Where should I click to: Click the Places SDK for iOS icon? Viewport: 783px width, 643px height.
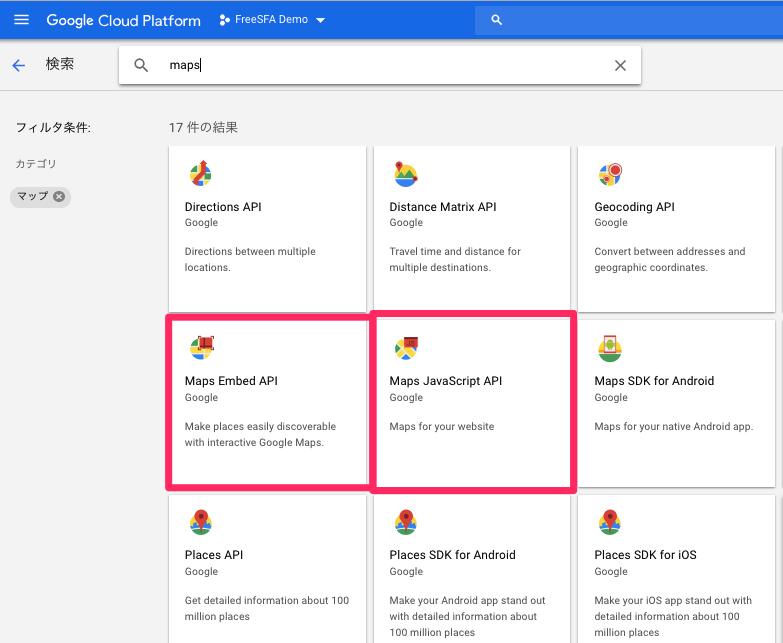pos(610,521)
